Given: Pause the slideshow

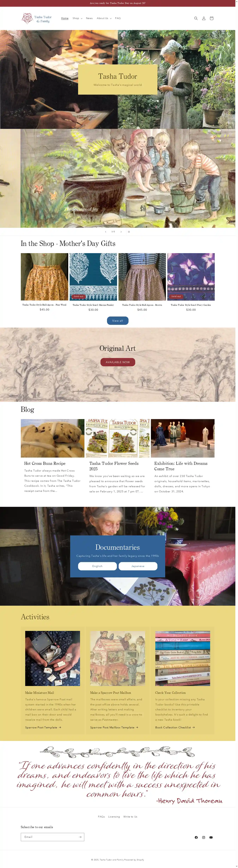Looking at the screenshot, I should point(129,232).
